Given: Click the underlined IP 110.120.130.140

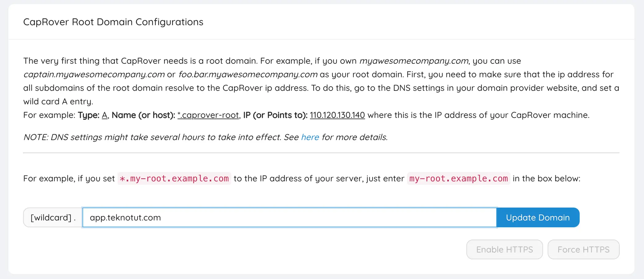Looking at the screenshot, I should click(337, 115).
